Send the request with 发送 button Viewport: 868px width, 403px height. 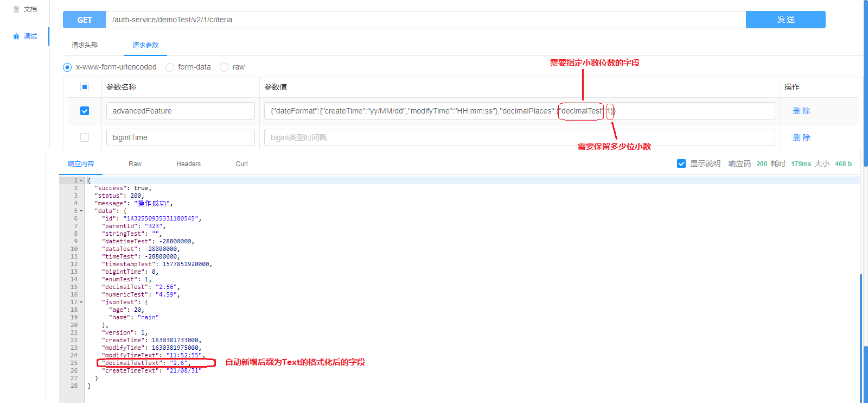pos(786,20)
